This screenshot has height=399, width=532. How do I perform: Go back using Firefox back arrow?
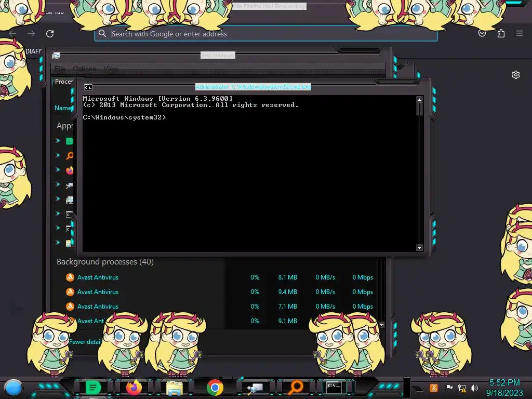point(13,34)
